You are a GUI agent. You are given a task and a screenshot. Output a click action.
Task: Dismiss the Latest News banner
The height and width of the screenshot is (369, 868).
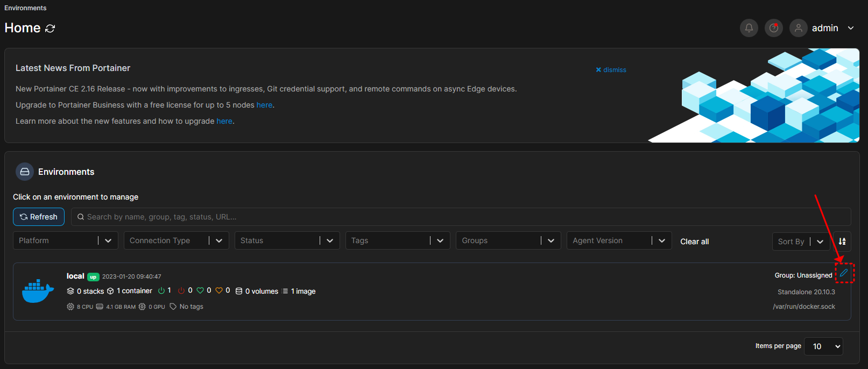click(x=611, y=70)
